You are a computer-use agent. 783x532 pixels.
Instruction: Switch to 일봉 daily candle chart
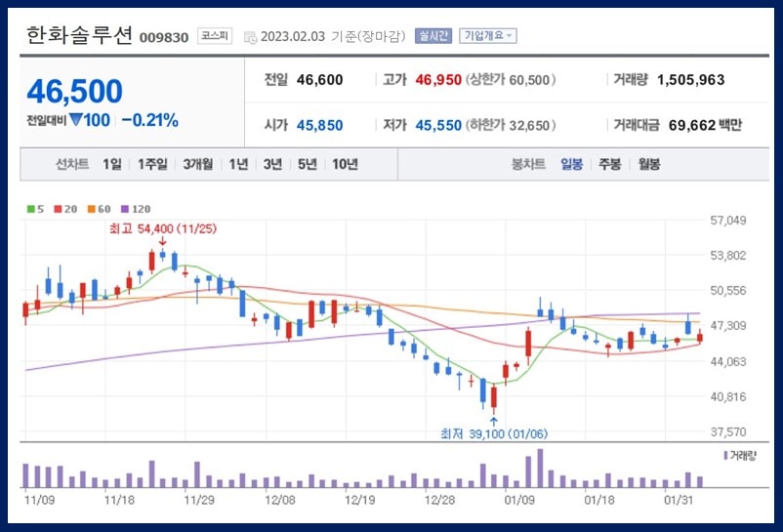pos(571,164)
